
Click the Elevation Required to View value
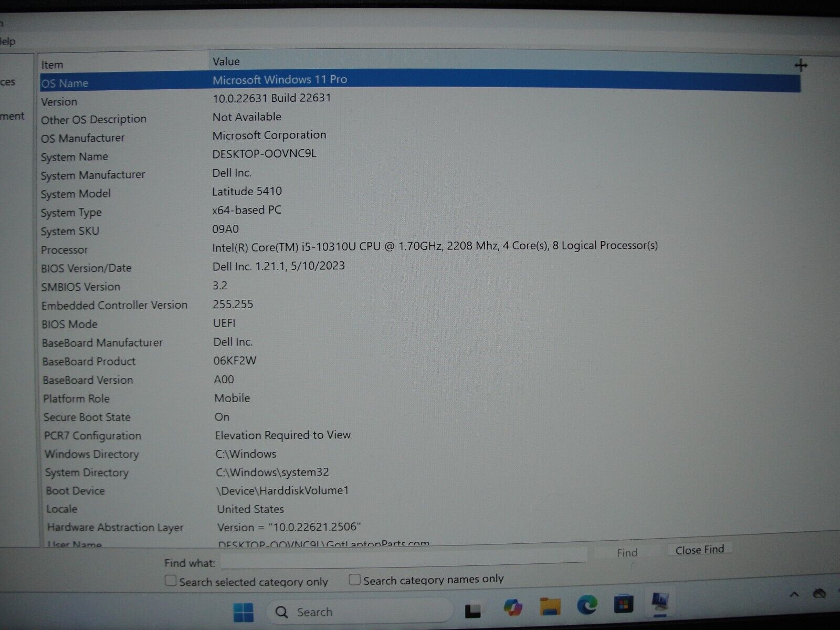[x=282, y=435]
